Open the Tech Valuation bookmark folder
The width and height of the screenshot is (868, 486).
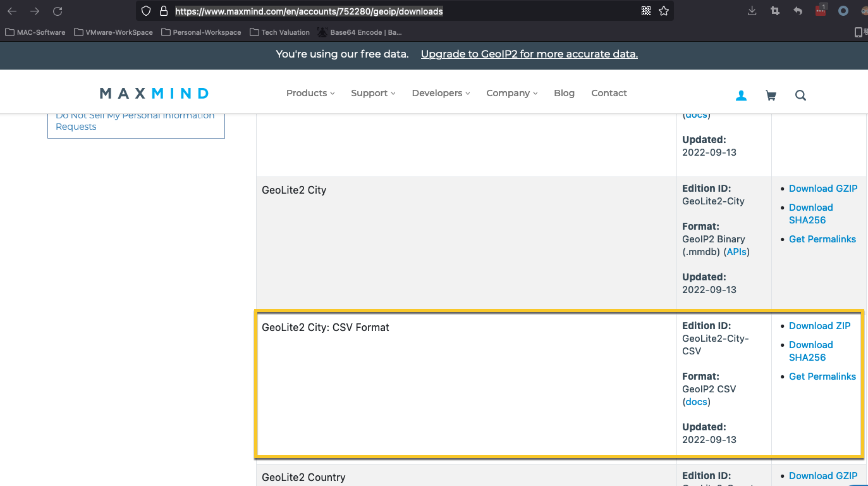point(279,32)
